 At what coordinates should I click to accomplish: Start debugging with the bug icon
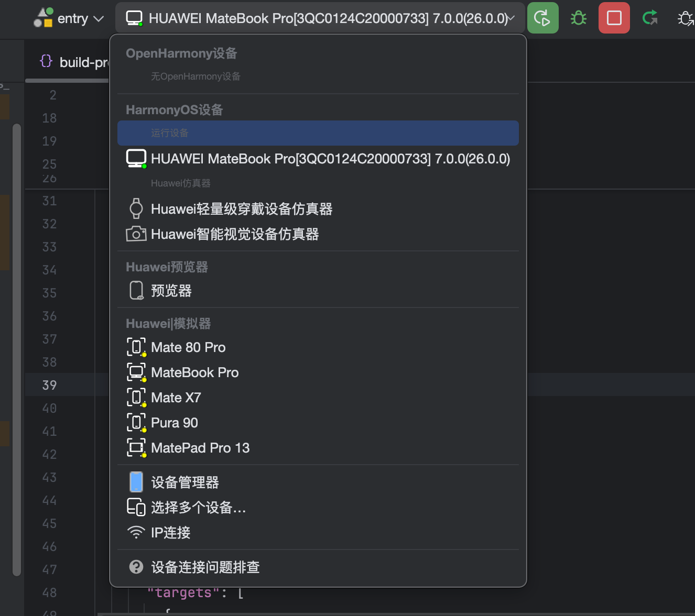(578, 18)
